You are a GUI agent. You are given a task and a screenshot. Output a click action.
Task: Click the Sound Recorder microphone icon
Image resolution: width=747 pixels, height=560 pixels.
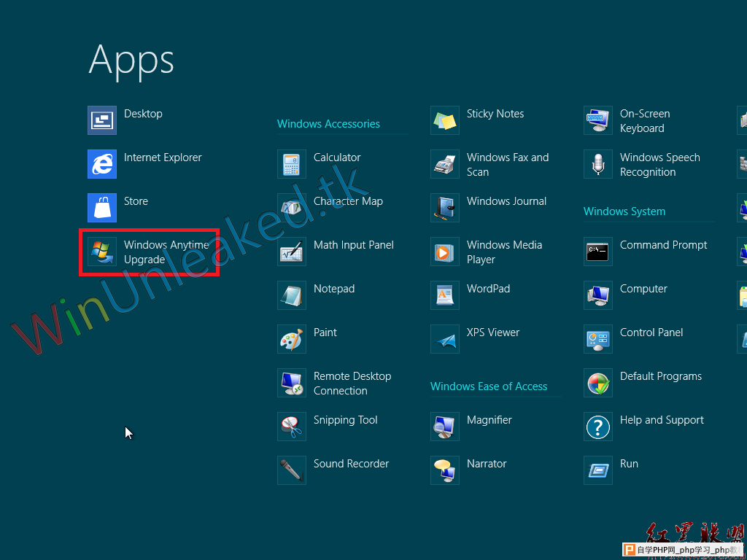pos(292,471)
